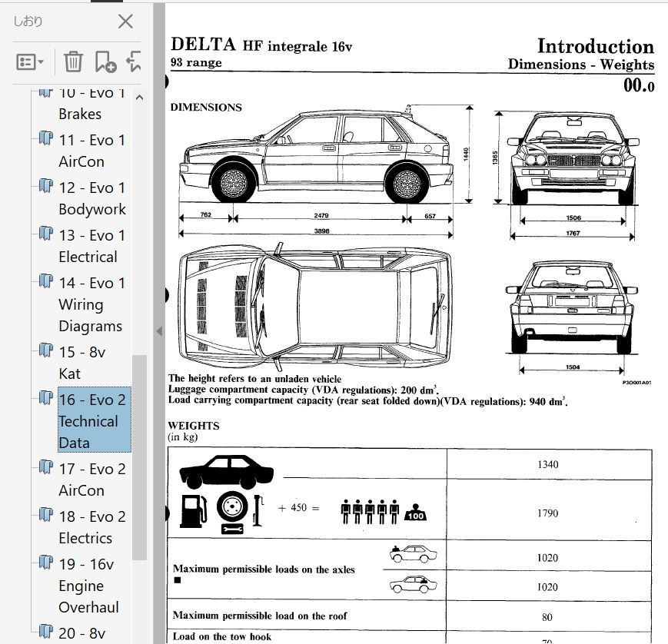Click the 'Introduction' page title
668x644 pixels.
click(x=596, y=46)
